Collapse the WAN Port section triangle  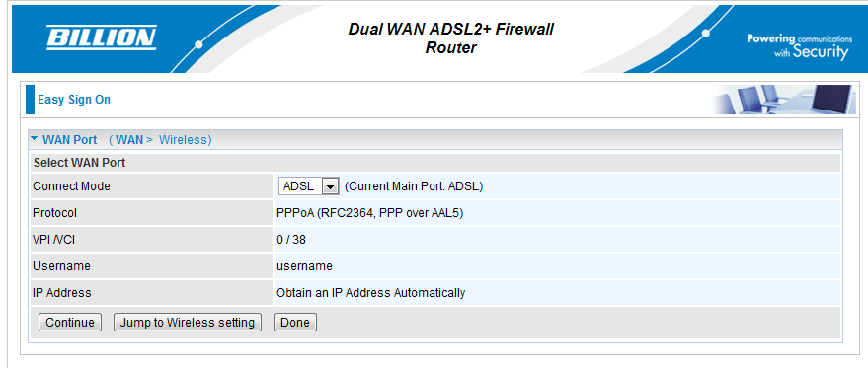pyautogui.click(x=35, y=139)
